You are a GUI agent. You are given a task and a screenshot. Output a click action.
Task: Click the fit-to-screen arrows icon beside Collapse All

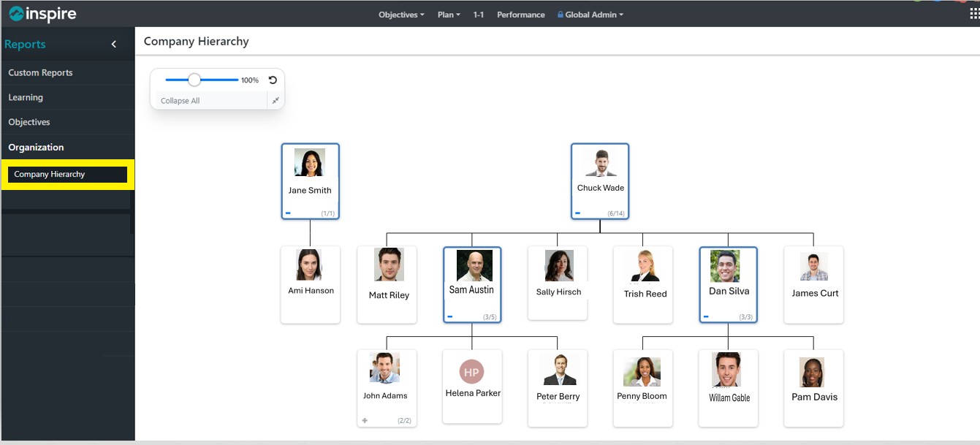pyautogui.click(x=276, y=100)
